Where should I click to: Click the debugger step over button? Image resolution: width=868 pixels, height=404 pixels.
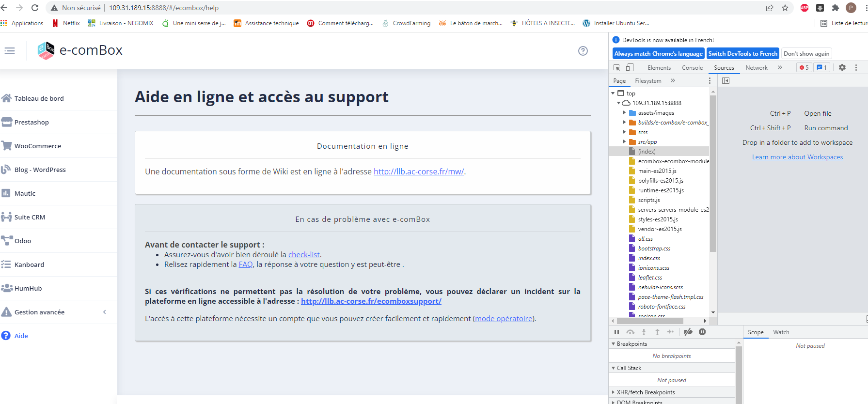pos(630,332)
